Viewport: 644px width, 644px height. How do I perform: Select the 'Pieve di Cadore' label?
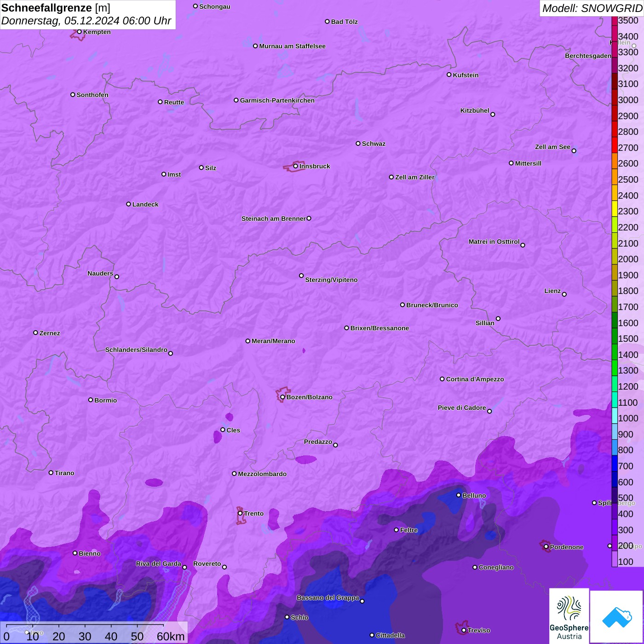[x=462, y=408]
